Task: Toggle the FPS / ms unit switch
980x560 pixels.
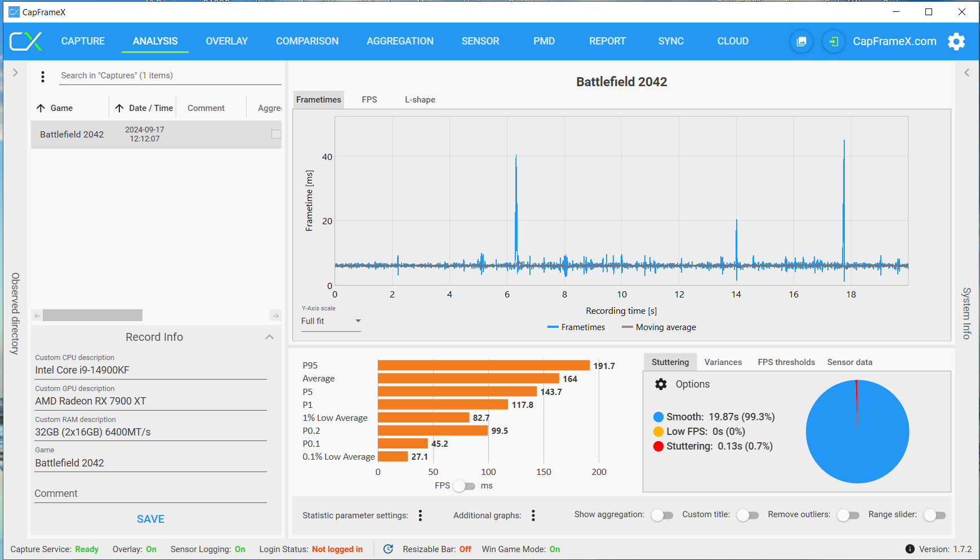Action: pos(465,486)
